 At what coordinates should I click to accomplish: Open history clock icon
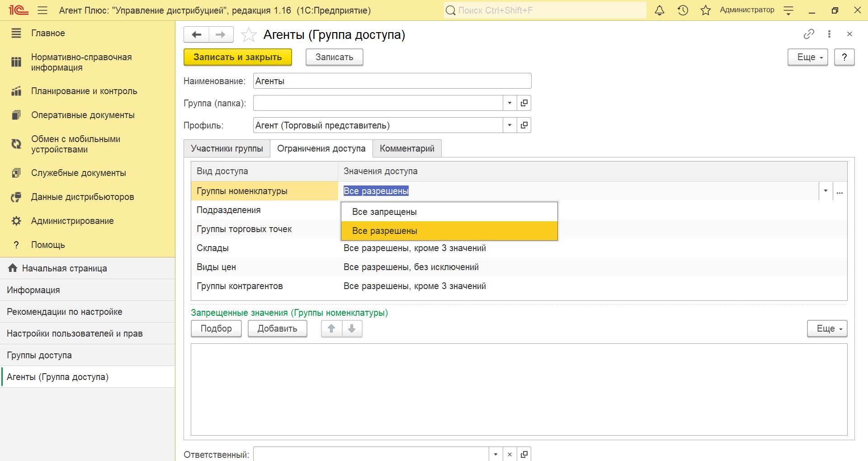pos(683,10)
